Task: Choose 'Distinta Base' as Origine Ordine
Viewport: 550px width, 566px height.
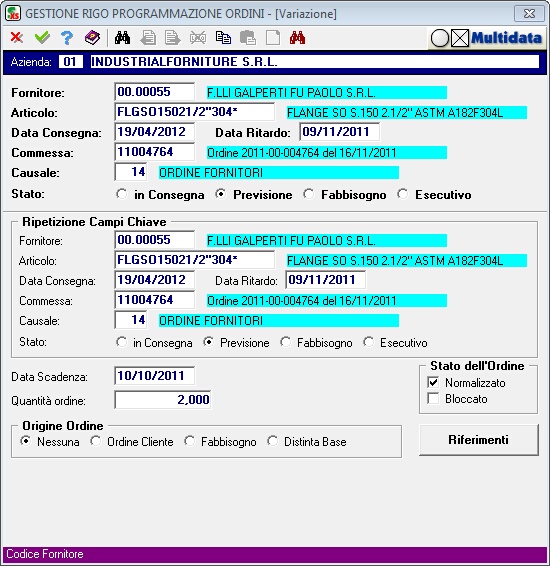Action: (272, 441)
